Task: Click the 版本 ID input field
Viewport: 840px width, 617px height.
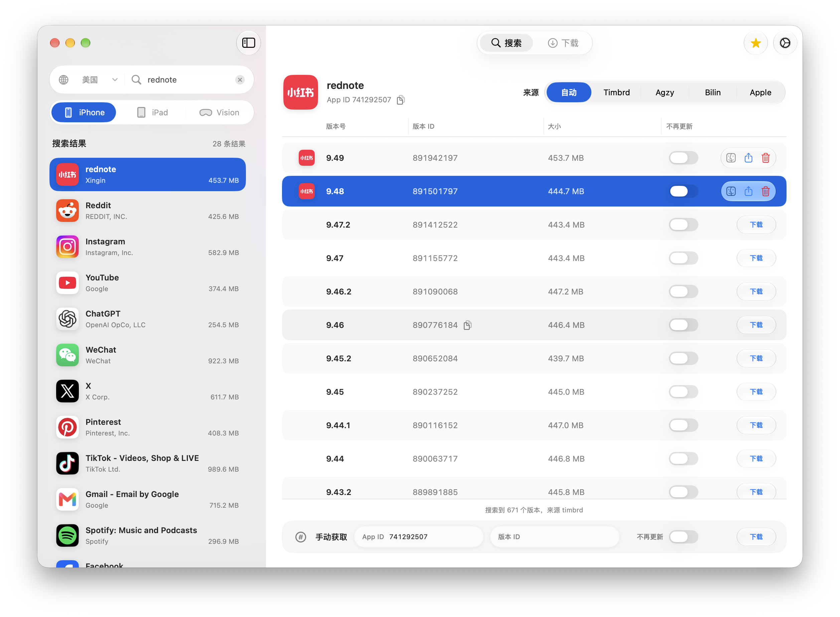Action: (554, 537)
